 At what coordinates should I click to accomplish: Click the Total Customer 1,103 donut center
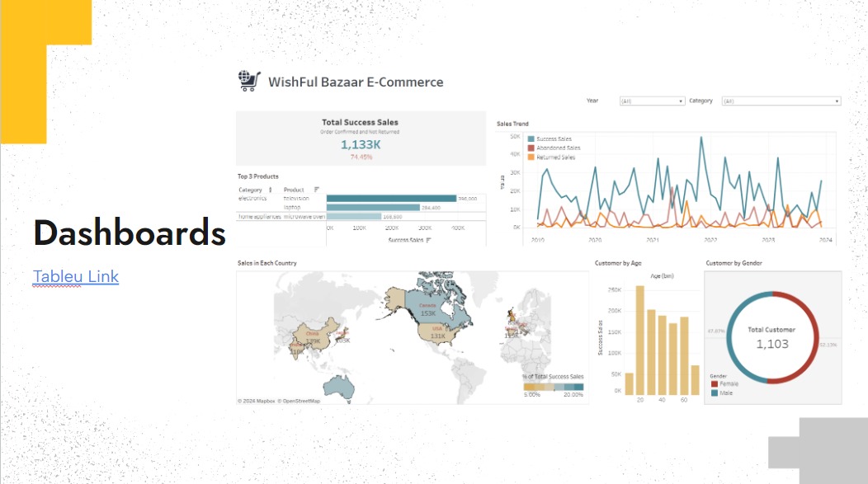coord(772,338)
